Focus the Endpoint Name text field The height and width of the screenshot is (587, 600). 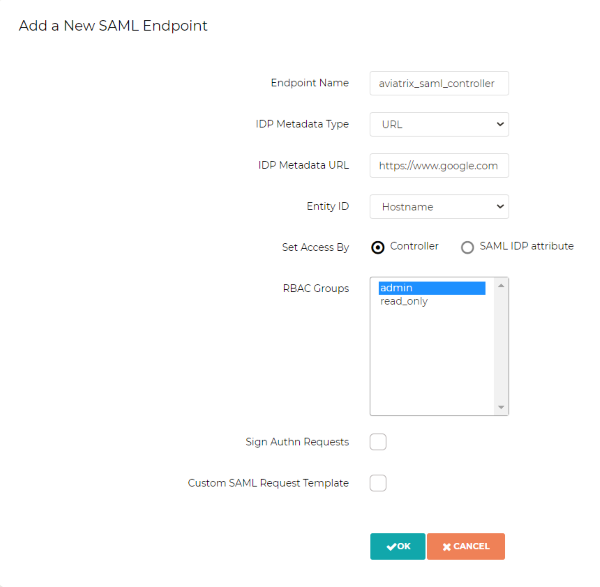[x=439, y=83]
